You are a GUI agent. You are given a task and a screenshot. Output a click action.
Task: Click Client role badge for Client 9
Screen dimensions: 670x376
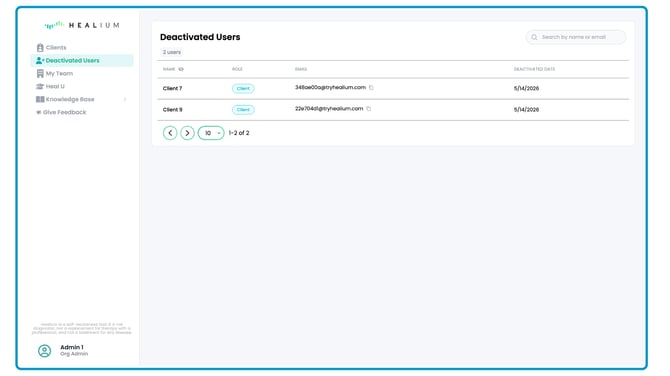coord(243,110)
